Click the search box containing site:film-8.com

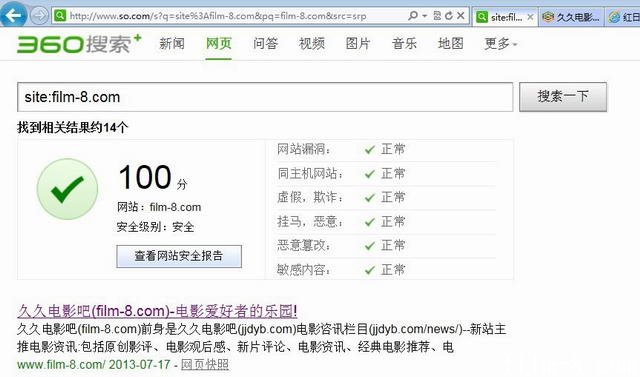265,97
